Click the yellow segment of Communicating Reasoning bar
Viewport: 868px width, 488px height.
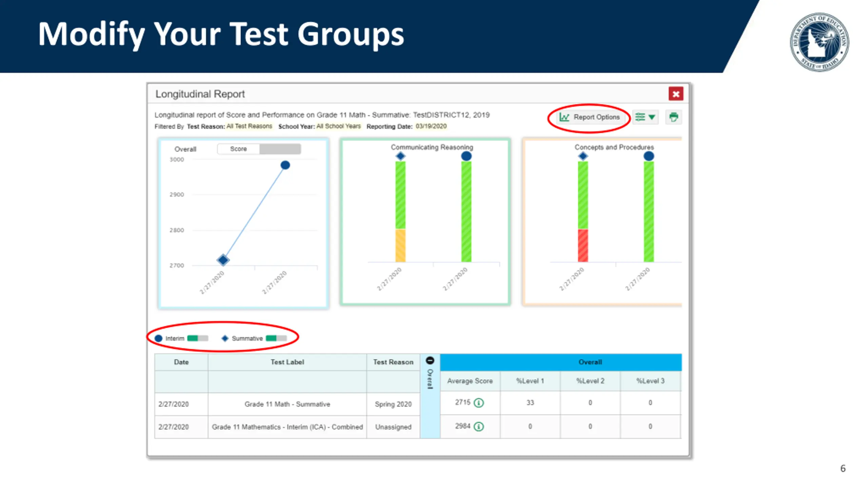pyautogui.click(x=400, y=245)
